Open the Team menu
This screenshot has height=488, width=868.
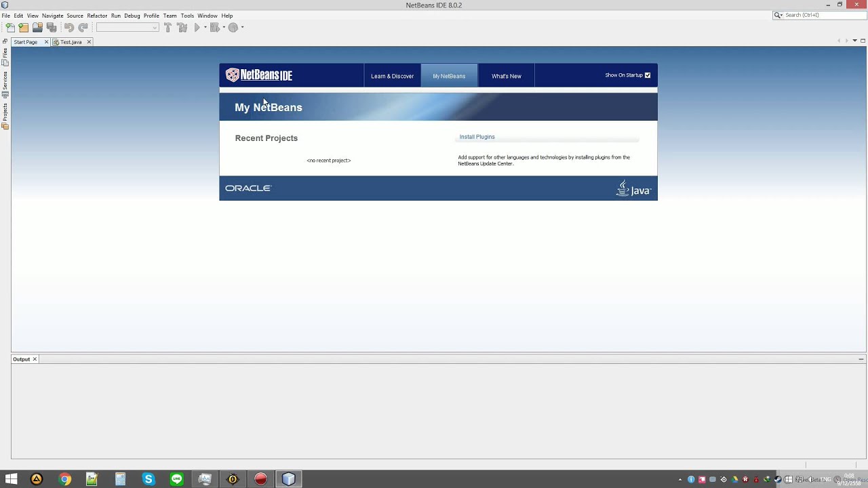coord(170,16)
